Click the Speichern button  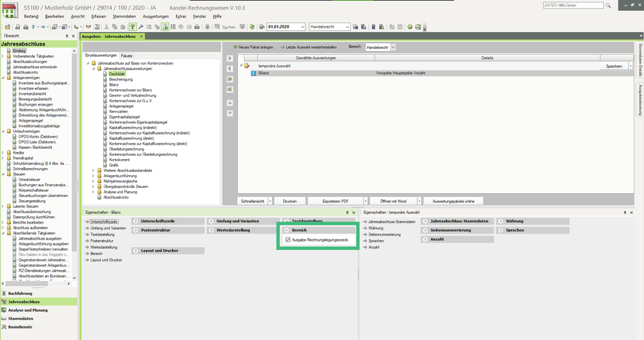[614, 66]
